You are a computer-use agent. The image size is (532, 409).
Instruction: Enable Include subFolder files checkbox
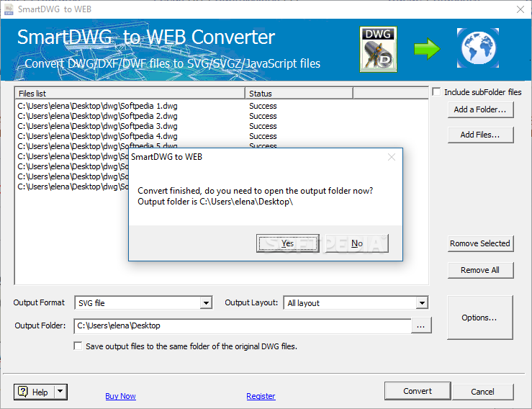pos(437,92)
